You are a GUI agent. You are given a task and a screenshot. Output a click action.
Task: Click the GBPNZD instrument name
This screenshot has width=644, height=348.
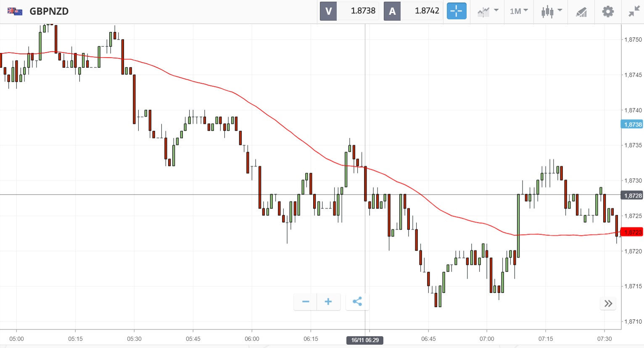(x=49, y=11)
